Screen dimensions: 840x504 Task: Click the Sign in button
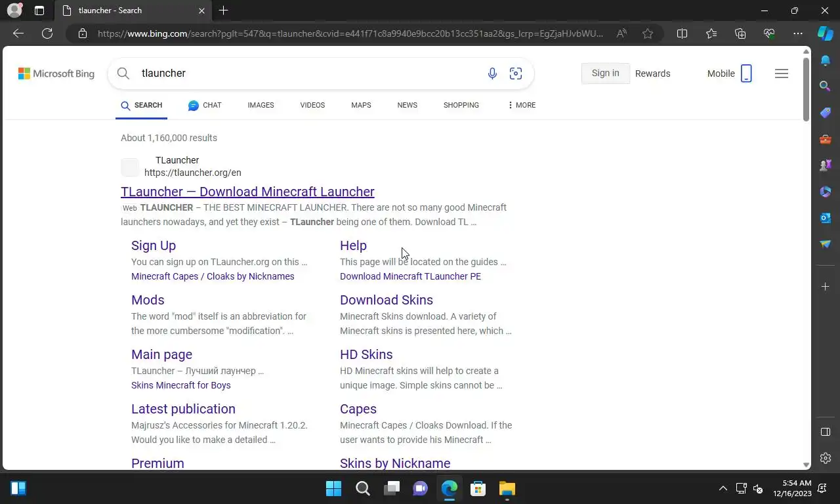tap(605, 73)
